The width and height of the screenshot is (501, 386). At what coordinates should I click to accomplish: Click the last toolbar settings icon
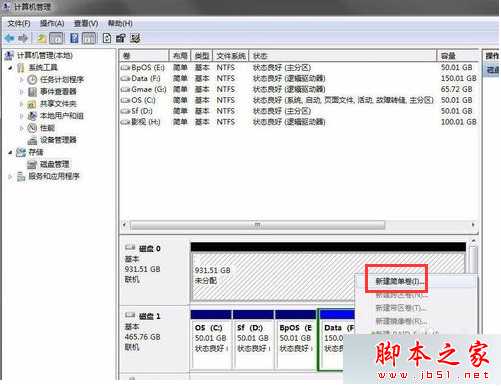pos(135,38)
